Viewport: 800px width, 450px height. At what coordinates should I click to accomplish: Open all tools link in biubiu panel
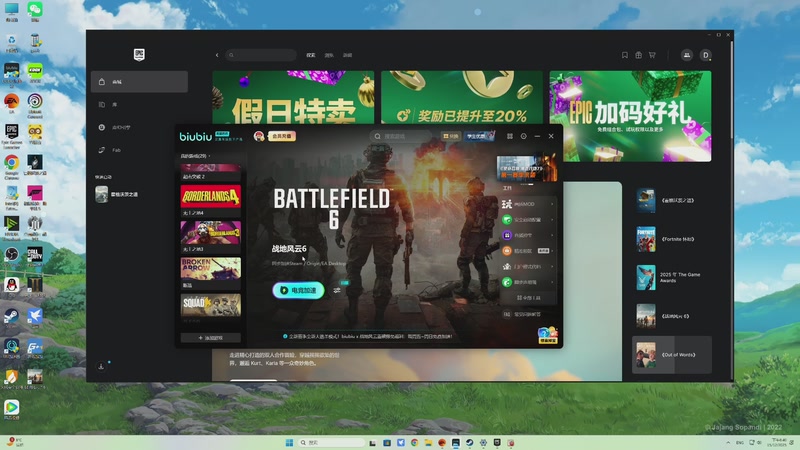click(529, 298)
